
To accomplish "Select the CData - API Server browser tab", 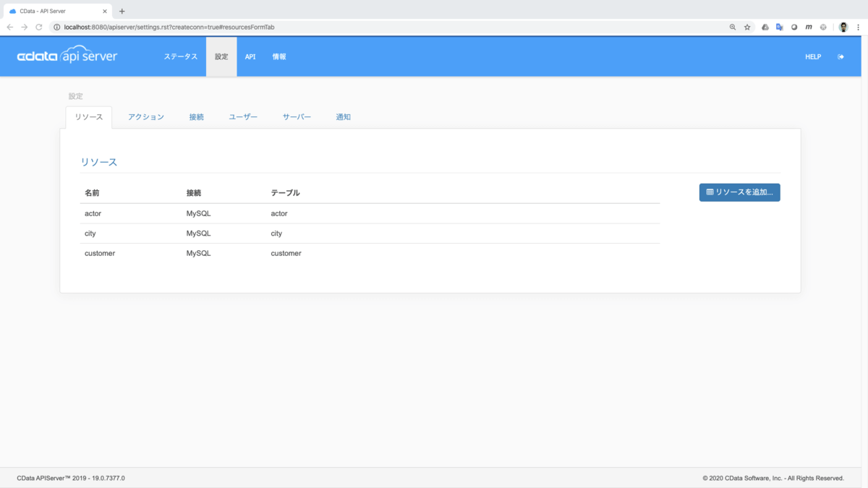I will pyautogui.click(x=56, y=11).
